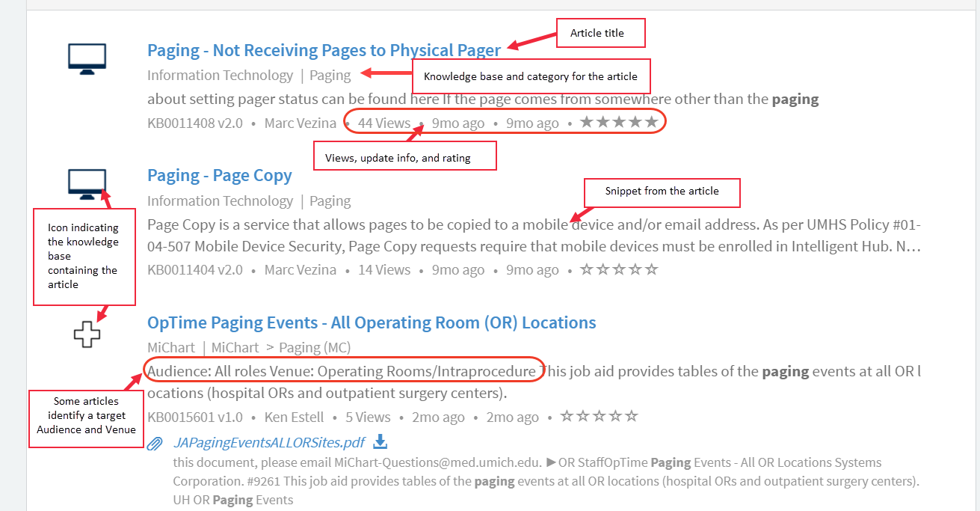The width and height of the screenshot is (980, 511).
Task: Click author Marc Vezina on KB0011408
Action: point(300,123)
